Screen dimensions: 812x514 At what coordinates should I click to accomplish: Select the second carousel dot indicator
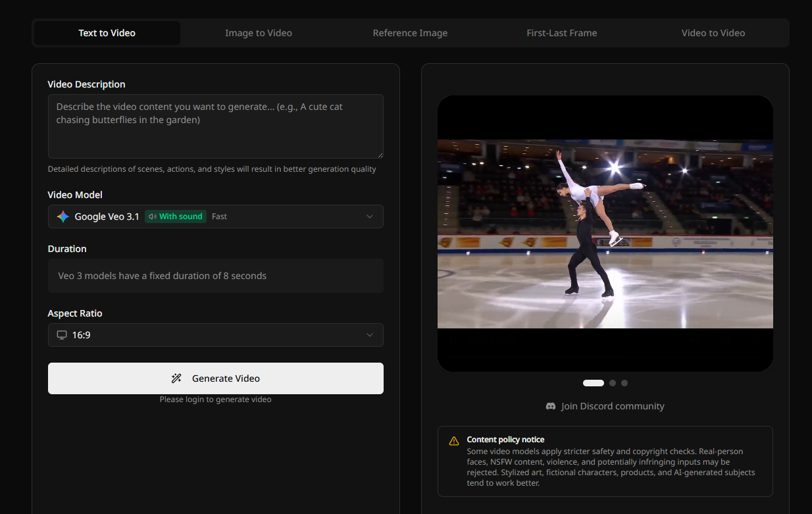point(613,383)
